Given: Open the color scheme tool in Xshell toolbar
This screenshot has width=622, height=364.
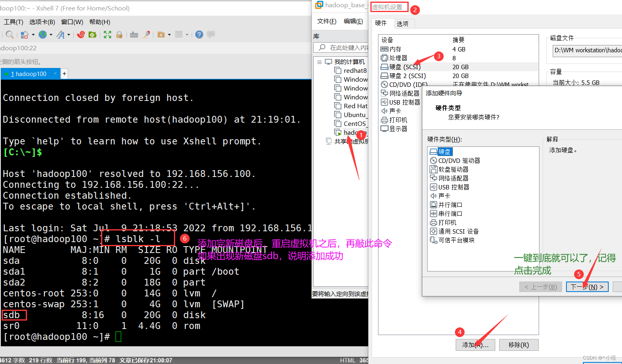Looking at the screenshot, I should (x=24, y=35).
